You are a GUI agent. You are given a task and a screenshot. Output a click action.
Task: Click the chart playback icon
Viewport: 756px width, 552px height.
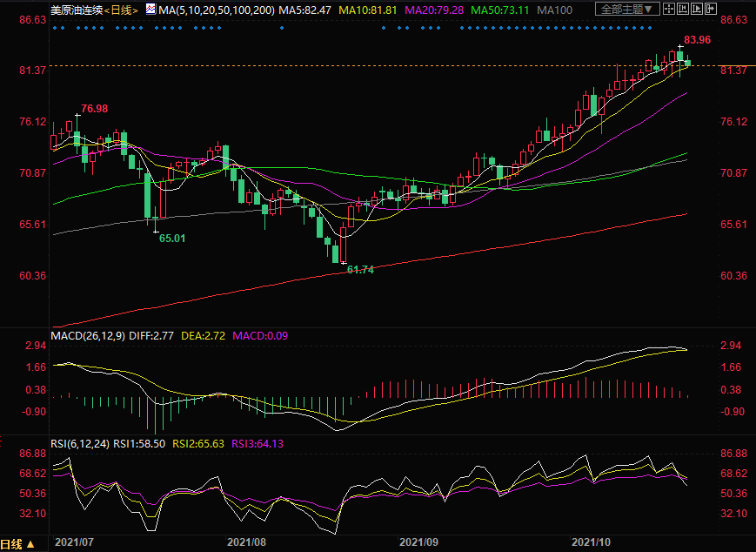697,9
